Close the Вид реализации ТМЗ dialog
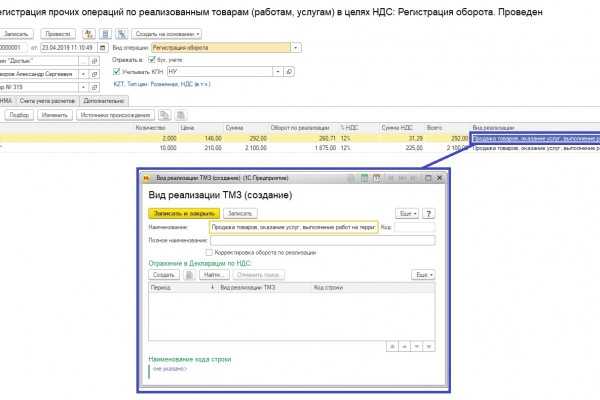 pos(440,178)
